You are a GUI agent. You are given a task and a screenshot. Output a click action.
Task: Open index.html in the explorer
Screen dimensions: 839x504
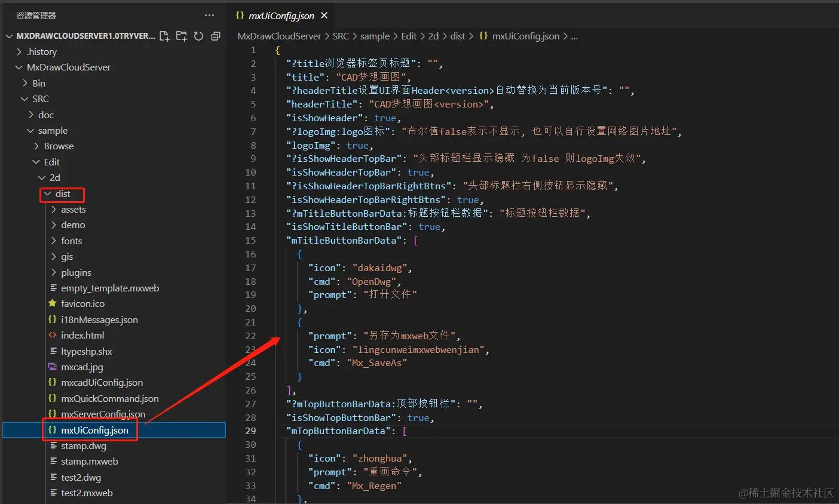coord(82,336)
